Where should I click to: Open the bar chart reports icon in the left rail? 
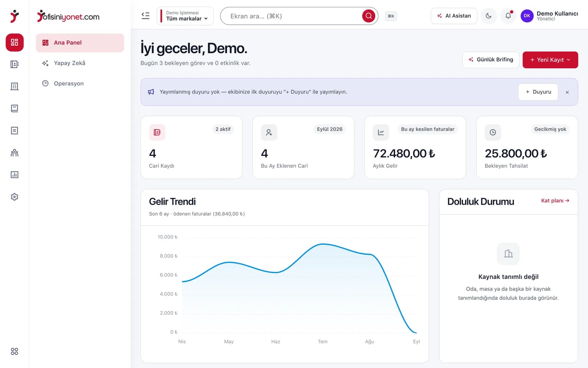15,175
